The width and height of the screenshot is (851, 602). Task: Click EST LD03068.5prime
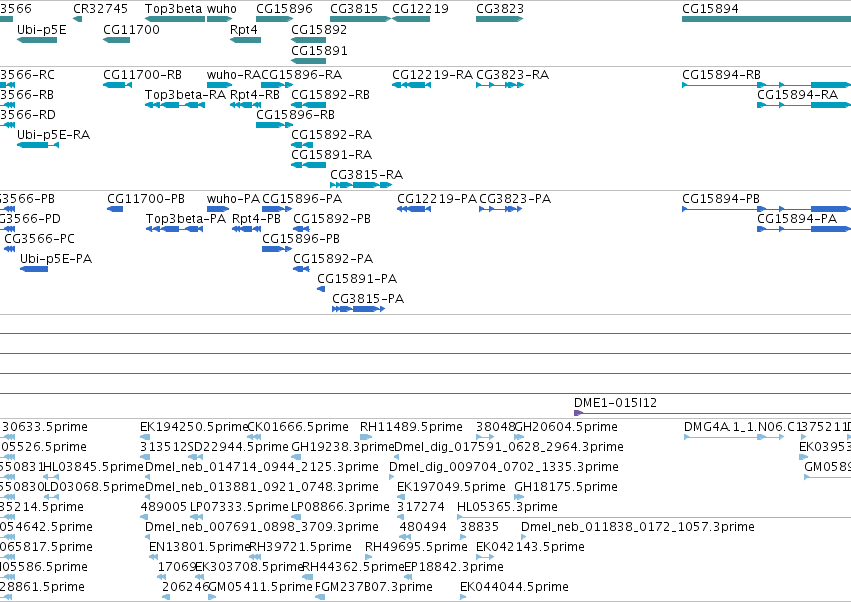pyautogui.click(x=50, y=497)
